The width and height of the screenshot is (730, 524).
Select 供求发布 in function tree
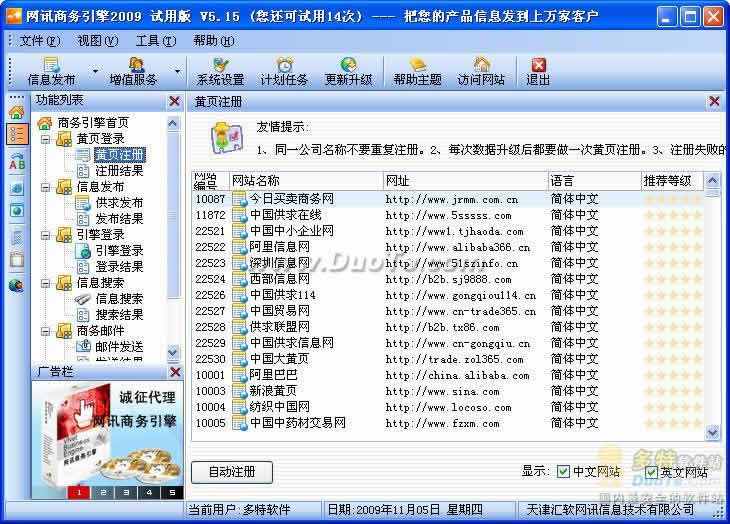point(119,203)
